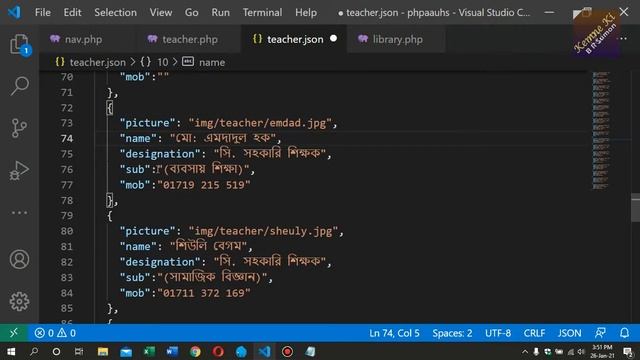Screen dimensions: 640x360
Task: Open the notepad-like app on taskbar
Action: pyautogui.click(x=310, y=351)
